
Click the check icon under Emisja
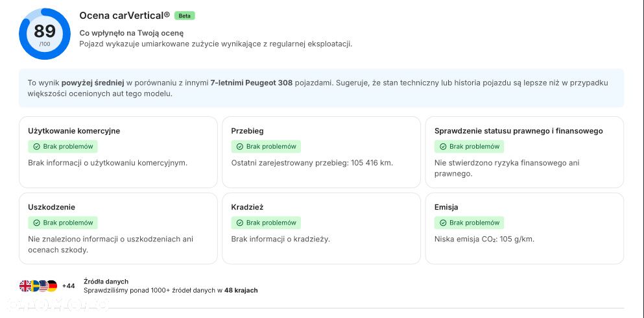tap(442, 223)
